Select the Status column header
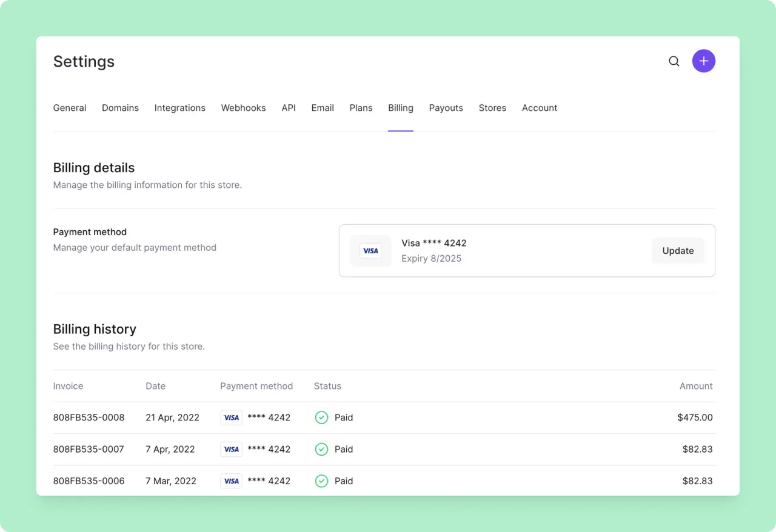 (327, 386)
